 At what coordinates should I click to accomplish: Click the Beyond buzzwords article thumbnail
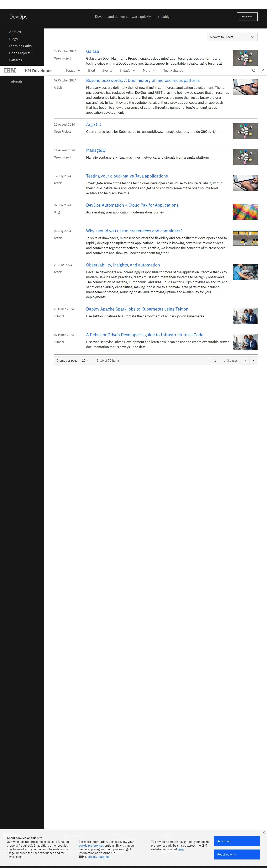(x=245, y=87)
